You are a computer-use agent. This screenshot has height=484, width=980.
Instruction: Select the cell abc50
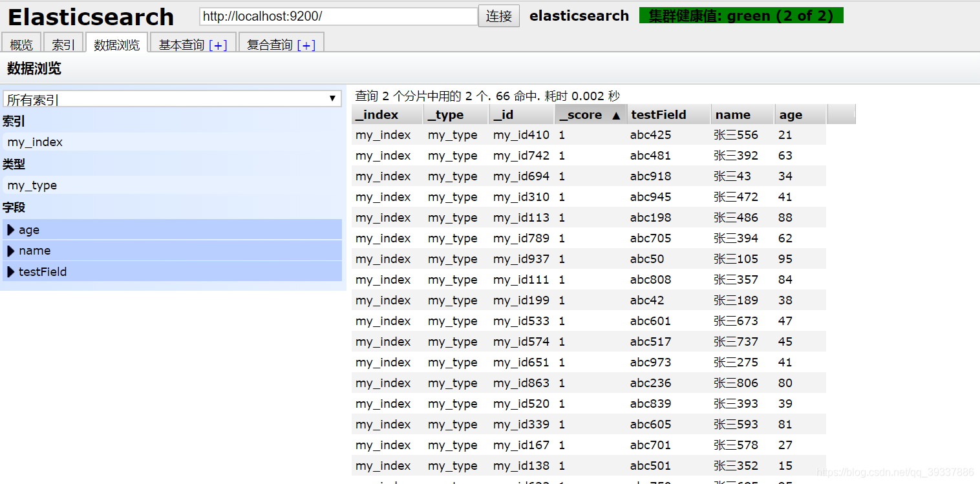[647, 259]
